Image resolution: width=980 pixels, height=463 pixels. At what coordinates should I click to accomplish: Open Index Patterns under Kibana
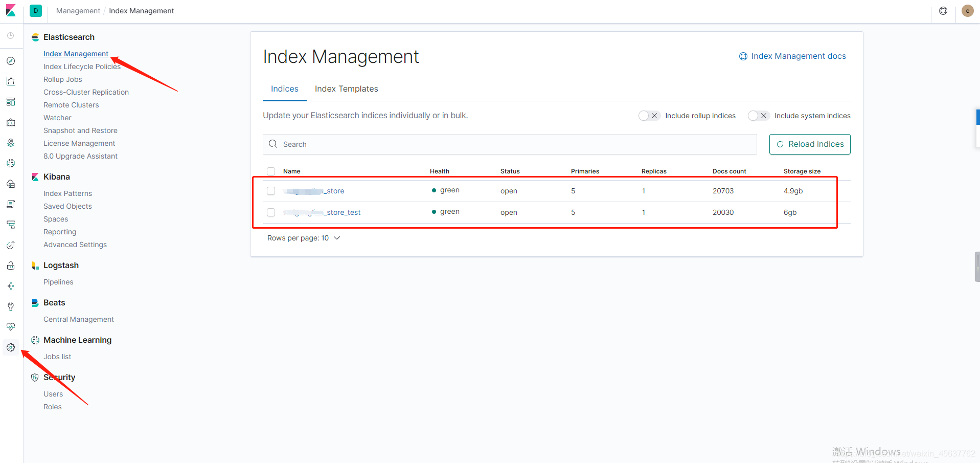pos(67,193)
